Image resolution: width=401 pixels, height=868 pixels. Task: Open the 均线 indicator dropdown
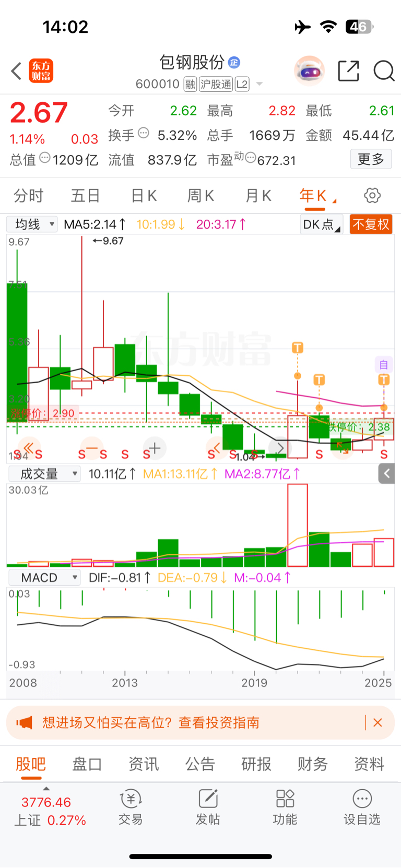pyautogui.click(x=32, y=224)
